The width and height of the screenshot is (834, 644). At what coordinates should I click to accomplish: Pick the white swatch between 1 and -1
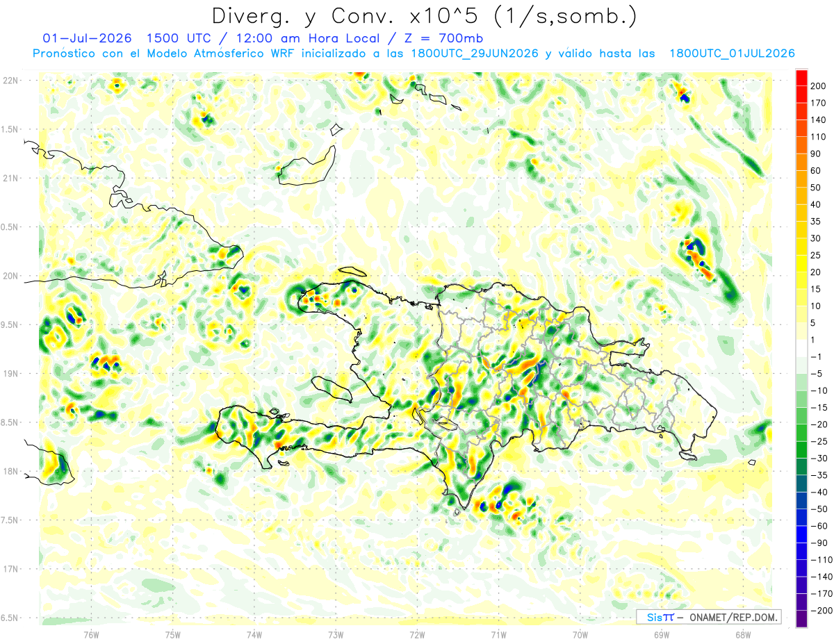[801, 349]
